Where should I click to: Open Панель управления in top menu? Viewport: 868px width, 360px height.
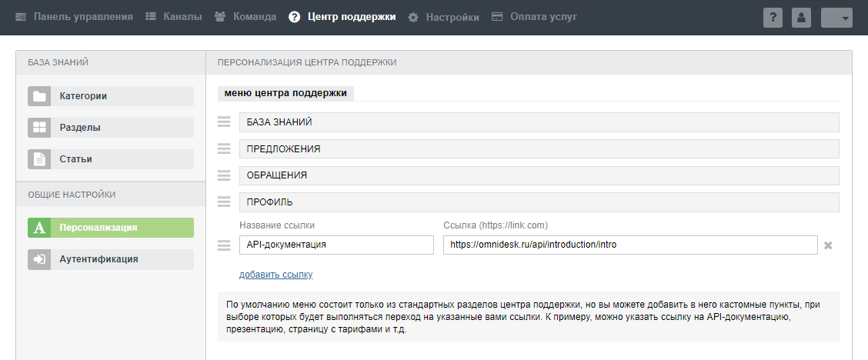(75, 17)
